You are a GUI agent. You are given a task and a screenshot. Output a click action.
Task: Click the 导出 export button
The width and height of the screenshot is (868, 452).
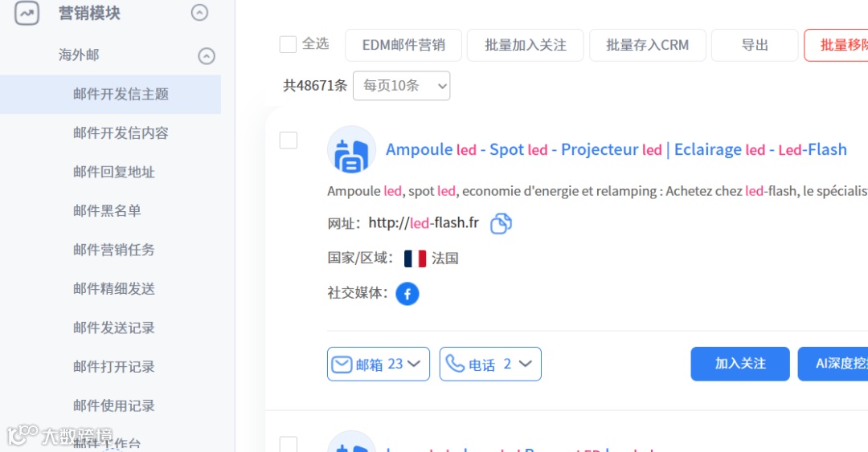pos(755,45)
